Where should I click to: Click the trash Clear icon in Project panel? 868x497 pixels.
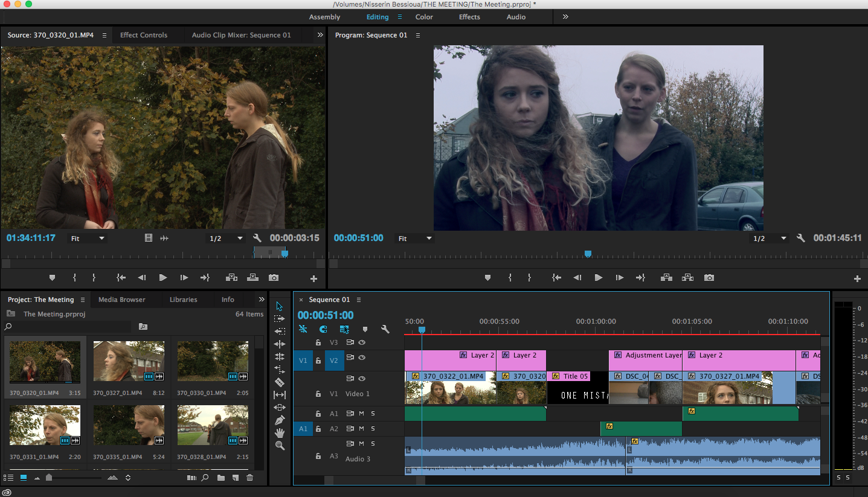point(249,478)
